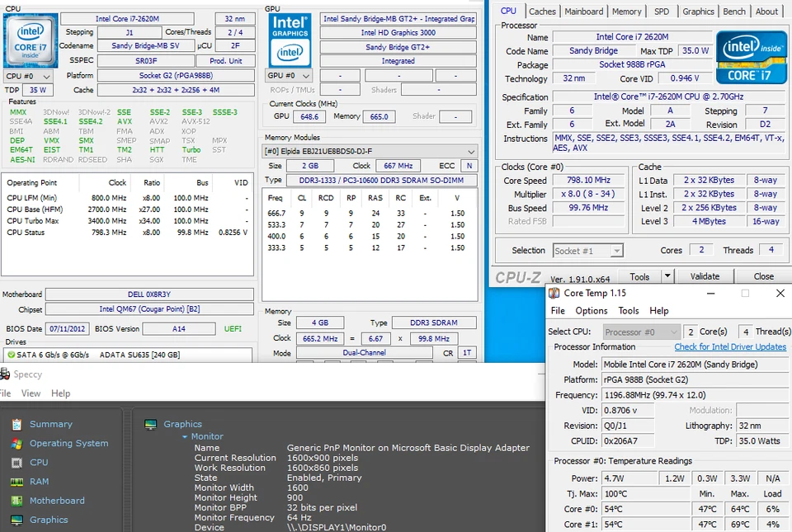Click the Monitor icon in Speccy Graphics pane

pos(150,423)
